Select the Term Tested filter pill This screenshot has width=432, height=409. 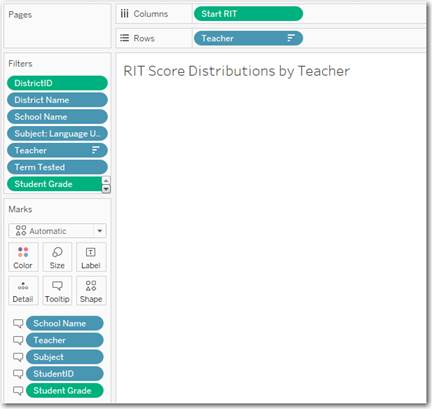57,167
